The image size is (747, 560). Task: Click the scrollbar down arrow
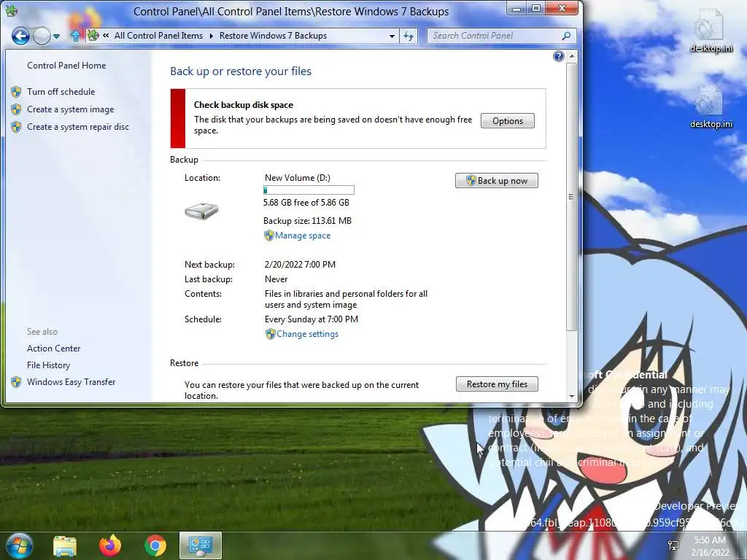click(572, 396)
